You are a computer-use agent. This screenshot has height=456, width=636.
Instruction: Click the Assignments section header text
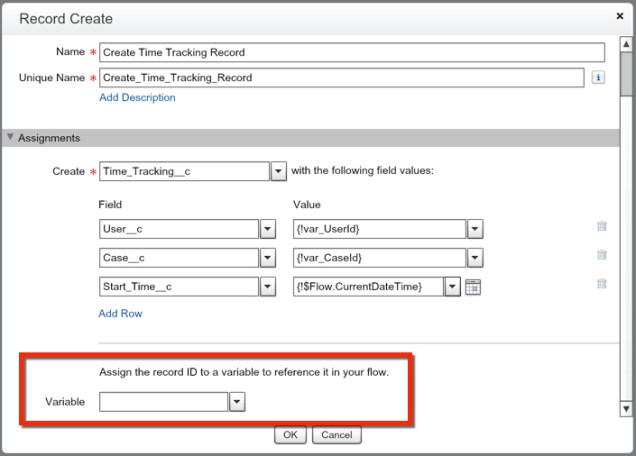(49, 138)
